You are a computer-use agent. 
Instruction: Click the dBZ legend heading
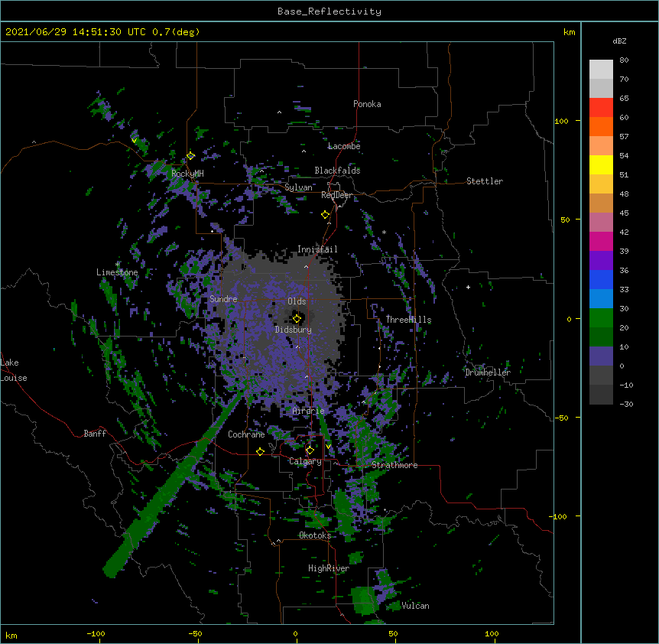pos(619,41)
